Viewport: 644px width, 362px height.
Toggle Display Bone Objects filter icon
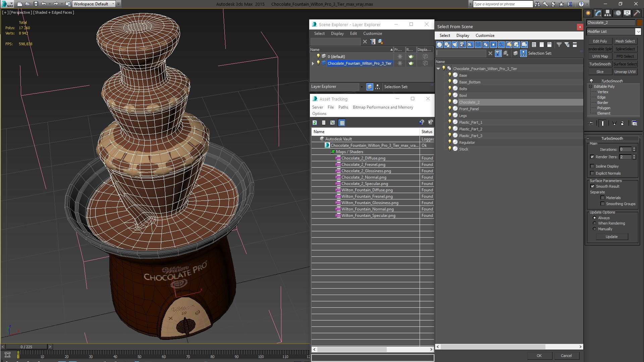(501, 45)
